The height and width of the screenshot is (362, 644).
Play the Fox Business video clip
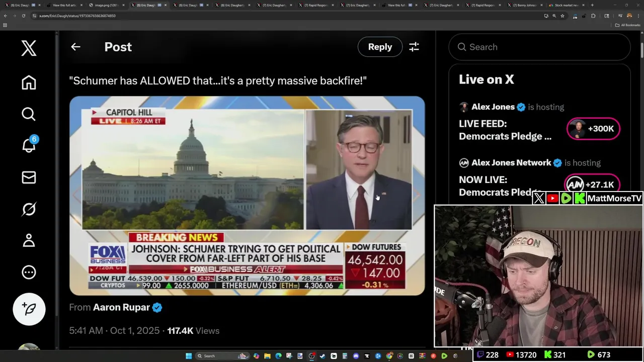[x=247, y=196]
